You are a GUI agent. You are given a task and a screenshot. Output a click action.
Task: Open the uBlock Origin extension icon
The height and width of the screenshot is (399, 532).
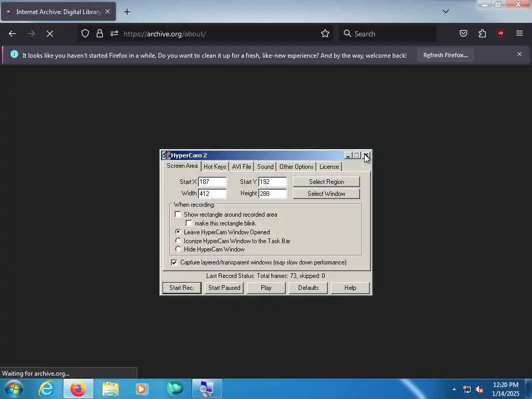[x=501, y=33]
